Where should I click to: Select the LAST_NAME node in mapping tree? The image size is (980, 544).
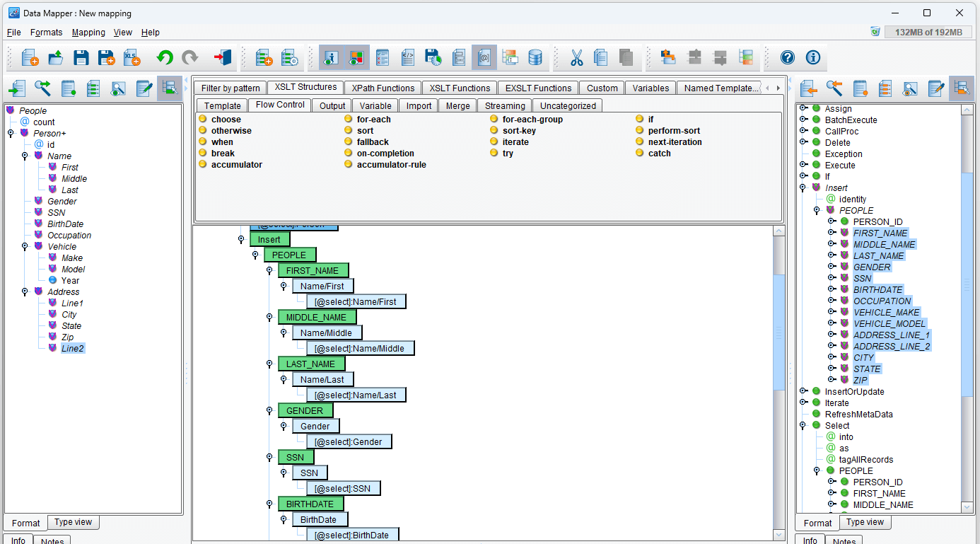tap(312, 364)
